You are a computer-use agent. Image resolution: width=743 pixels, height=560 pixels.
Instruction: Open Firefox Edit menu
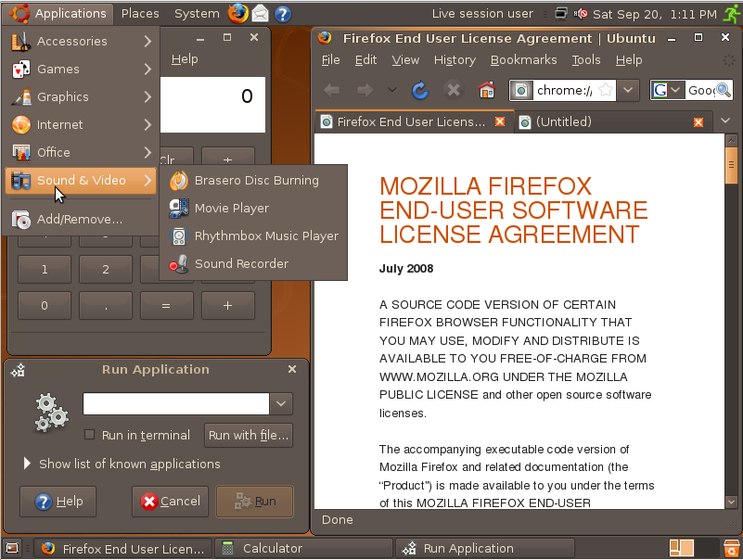[x=365, y=60]
